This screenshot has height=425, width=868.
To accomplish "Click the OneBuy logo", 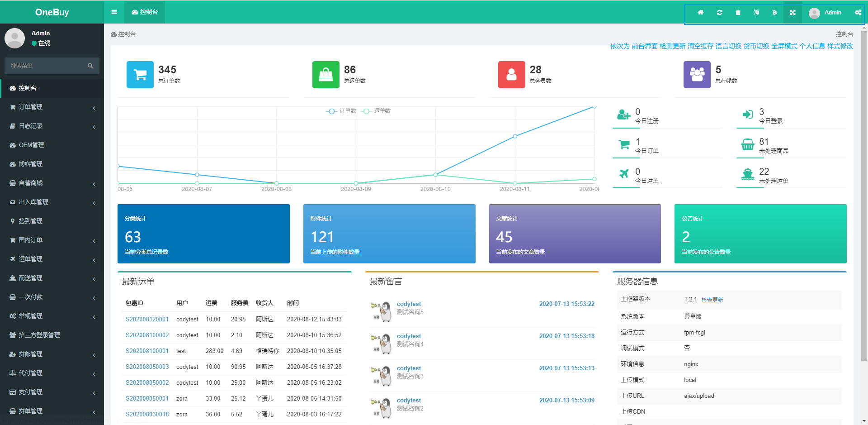I will coord(52,12).
